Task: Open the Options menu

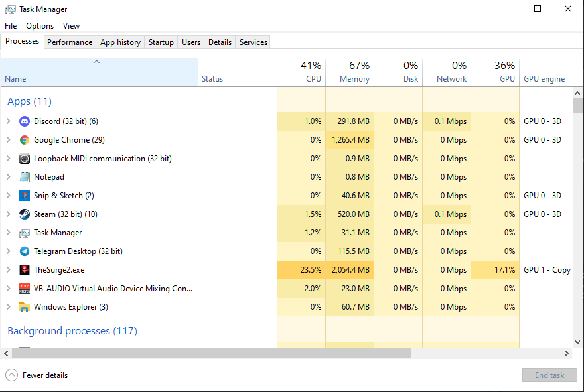Action: point(40,26)
